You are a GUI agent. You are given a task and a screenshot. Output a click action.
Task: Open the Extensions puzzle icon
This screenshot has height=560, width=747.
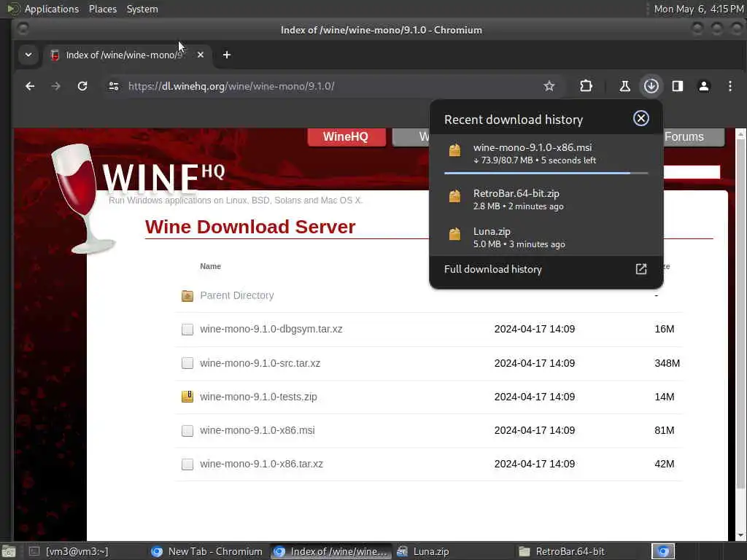tap(586, 86)
